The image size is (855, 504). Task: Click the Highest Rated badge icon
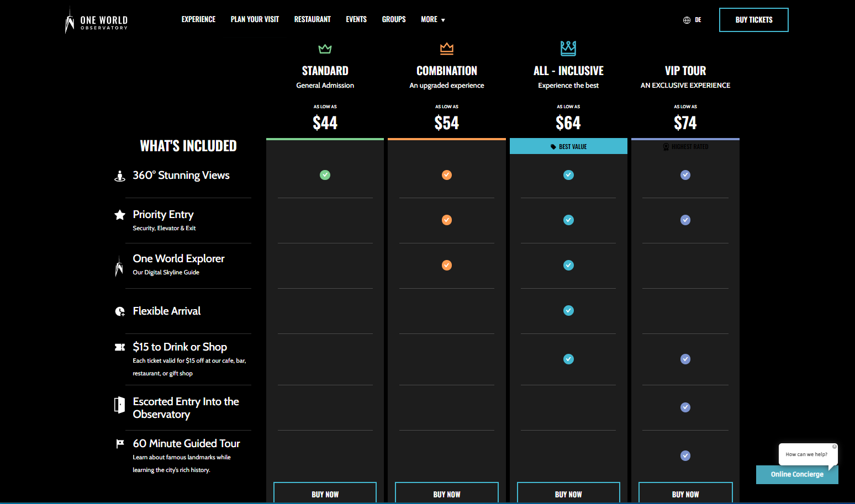[x=666, y=147]
